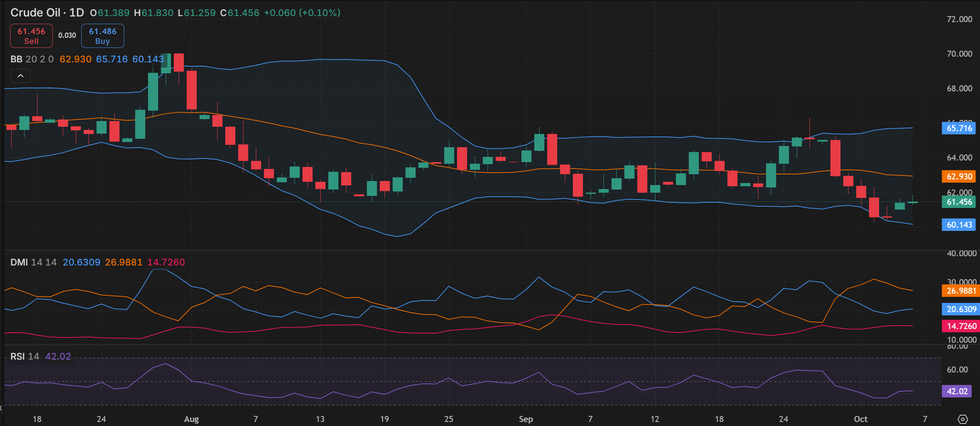The height and width of the screenshot is (426, 980).
Task: Open chart settings hexagon gear icon
Action: (x=962, y=419)
